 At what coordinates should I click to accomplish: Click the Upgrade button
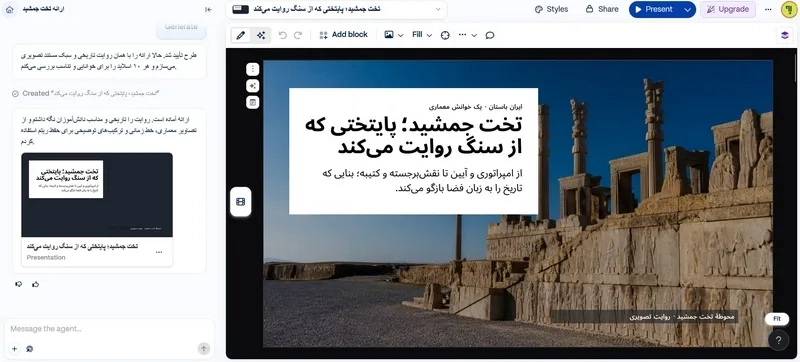coord(728,9)
